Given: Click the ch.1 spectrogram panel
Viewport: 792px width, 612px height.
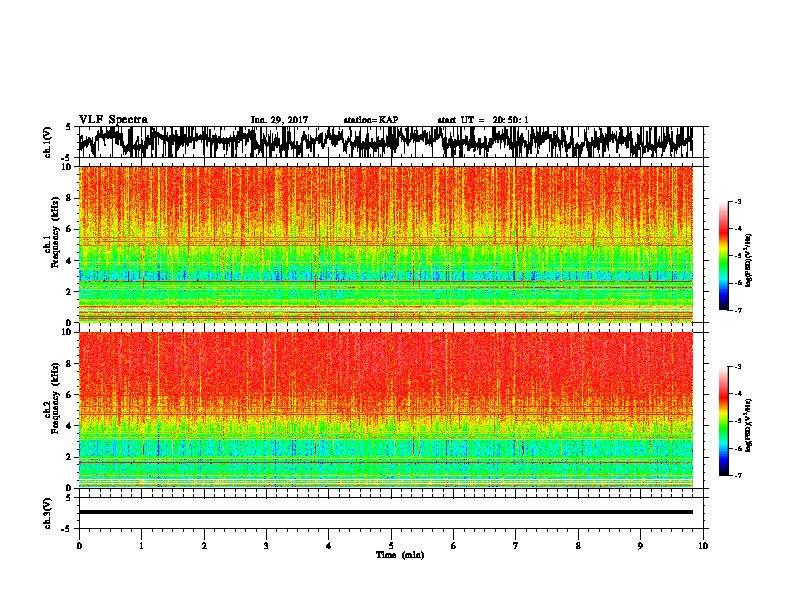Looking at the screenshot, I should (x=385, y=244).
